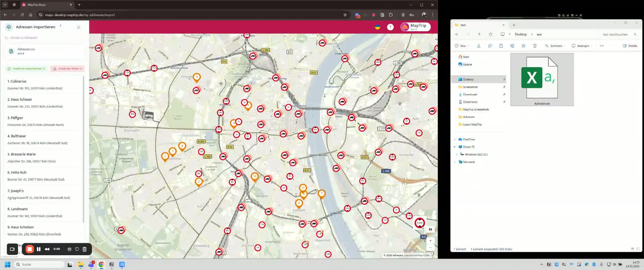Select address entry 1. Culinarius
This screenshot has height=270, width=644.
point(44,85)
